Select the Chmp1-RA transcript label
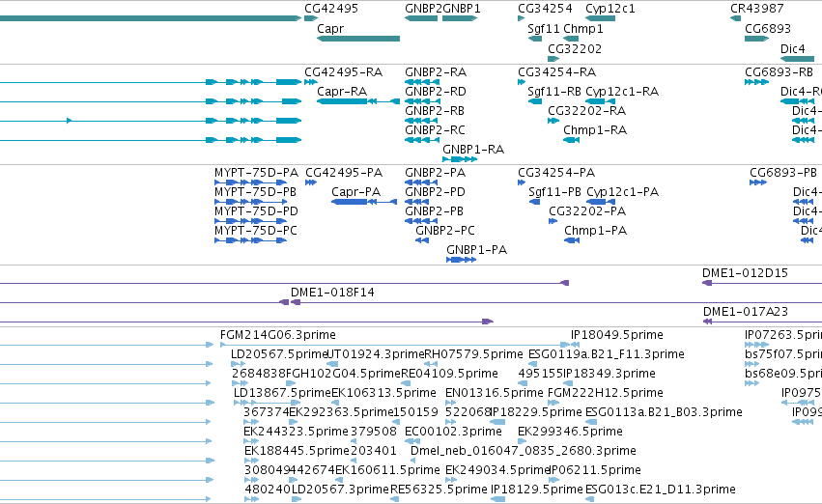Viewport: 822px width, 504px height. 595,130
